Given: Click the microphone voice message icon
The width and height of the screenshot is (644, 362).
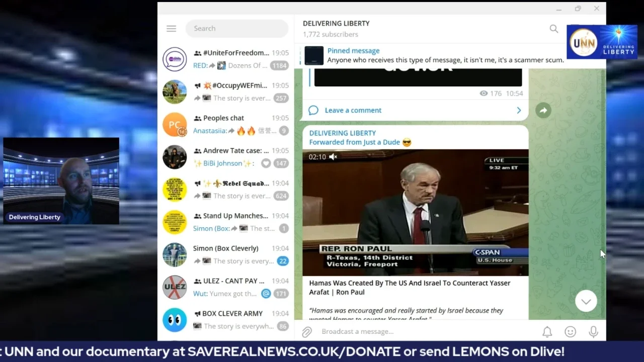Looking at the screenshot, I should [594, 332].
